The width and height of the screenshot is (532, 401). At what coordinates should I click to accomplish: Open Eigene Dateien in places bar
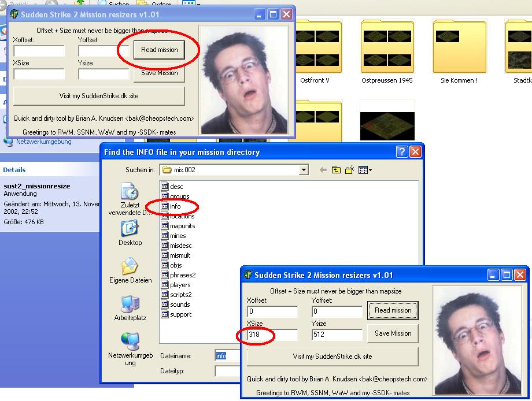pyautogui.click(x=130, y=270)
